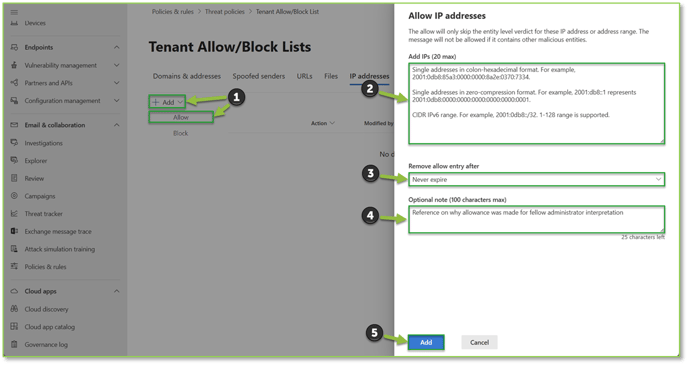The height and width of the screenshot is (365, 688).
Task: Open the Add dropdown button
Action: pyautogui.click(x=167, y=102)
